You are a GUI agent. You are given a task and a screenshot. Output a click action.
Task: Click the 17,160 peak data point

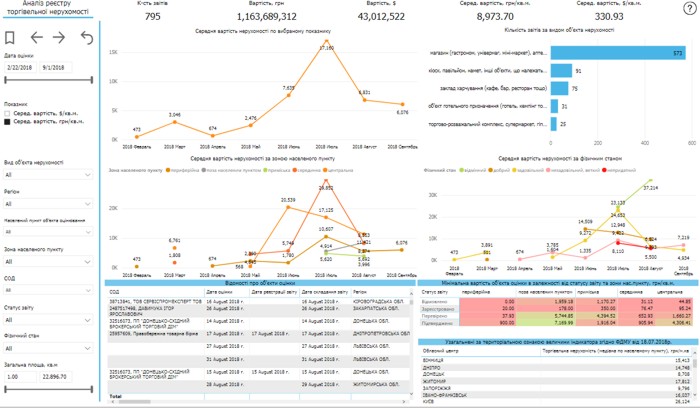point(326,42)
